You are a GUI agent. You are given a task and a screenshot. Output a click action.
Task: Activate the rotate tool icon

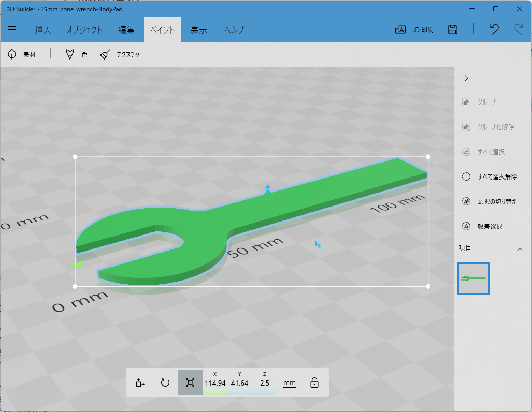click(x=165, y=383)
